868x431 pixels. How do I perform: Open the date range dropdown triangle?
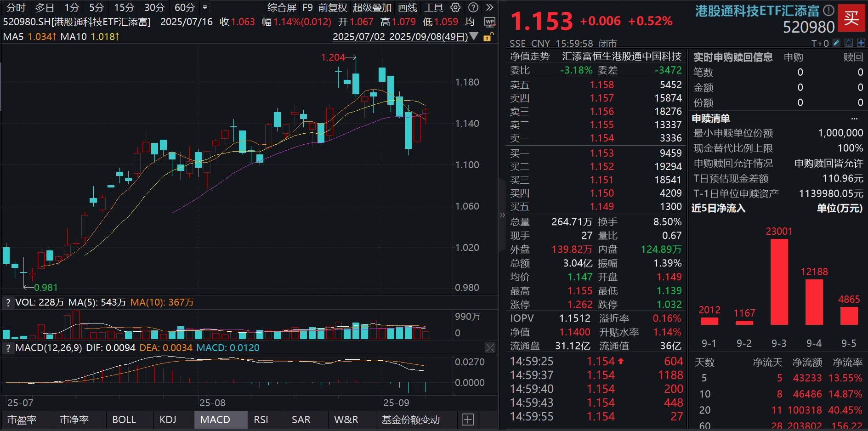point(474,37)
